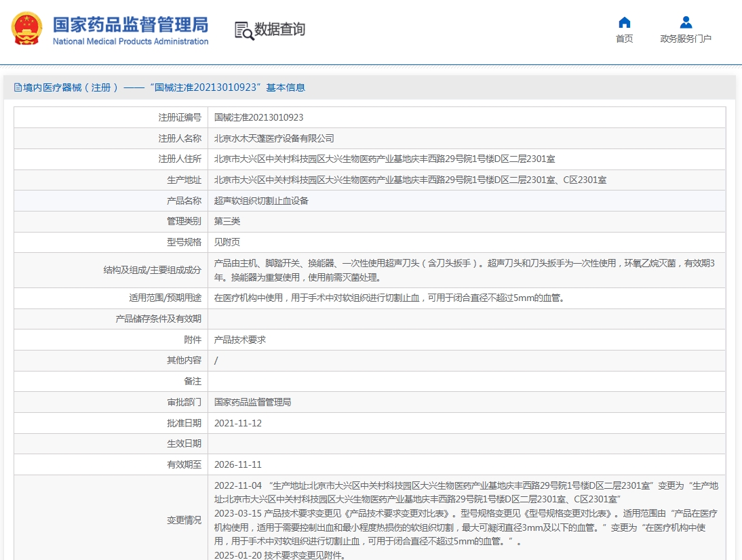Image resolution: width=742 pixels, height=560 pixels.
Task: Click the 结构及组成/主要组成成分 label
Action: coord(153,270)
